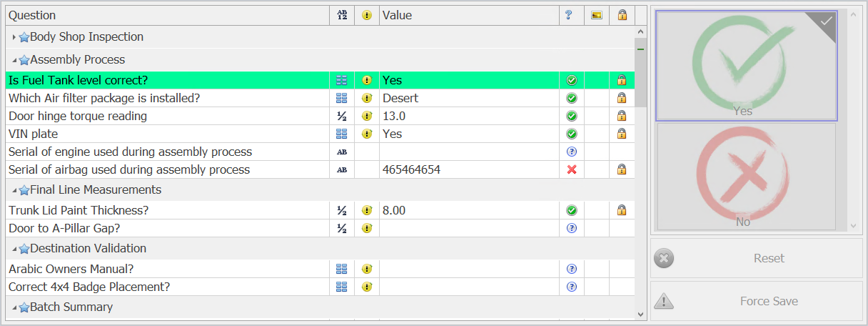Click the Value column header

469,15
